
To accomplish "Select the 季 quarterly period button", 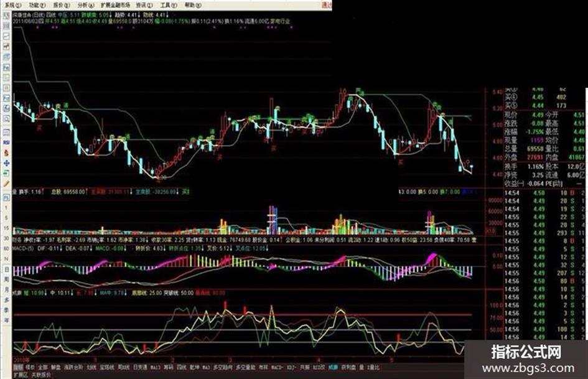I will (x=6, y=310).
